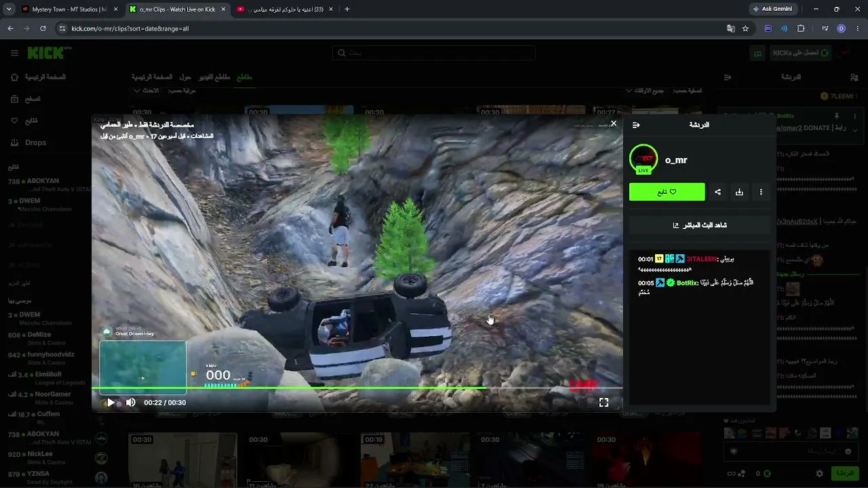Image resolution: width=868 pixels, height=488 pixels.
Task: Go to Kick homepage via logo
Action: click(x=50, y=53)
